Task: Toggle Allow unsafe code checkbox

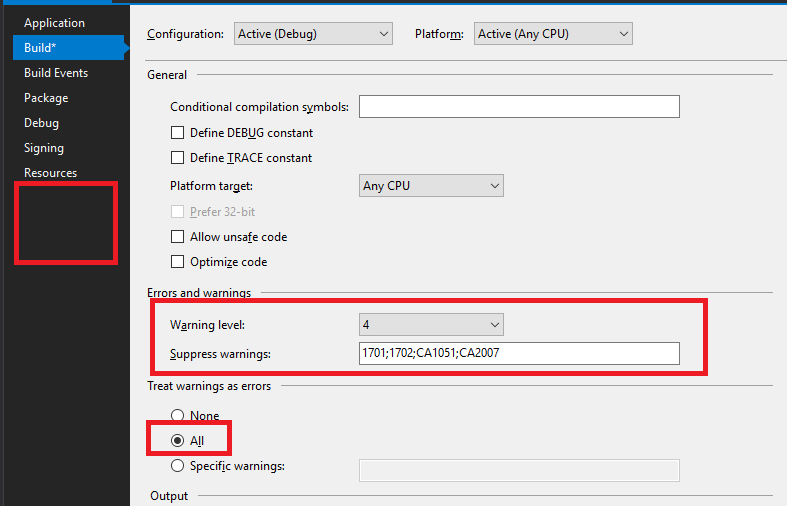Action: (x=178, y=238)
